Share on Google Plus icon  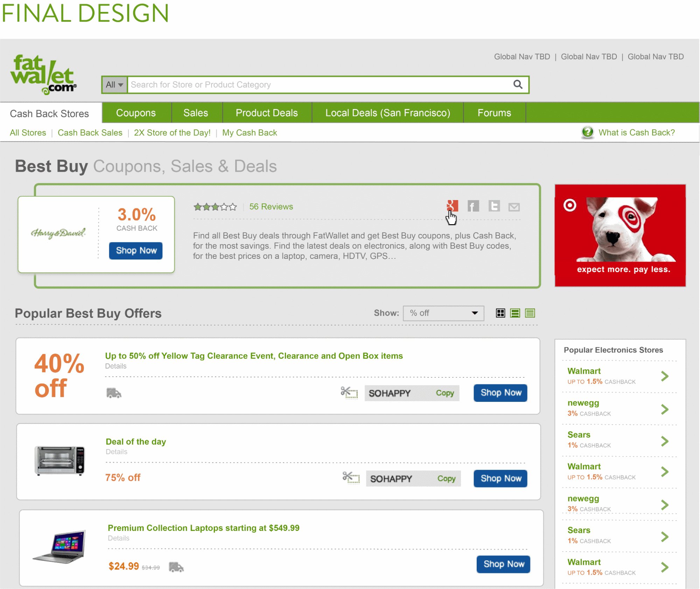(x=452, y=206)
